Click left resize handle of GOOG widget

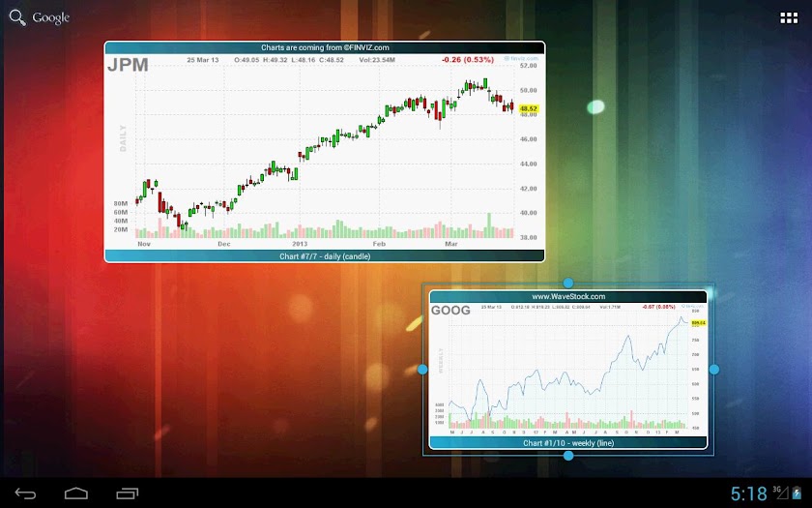[x=422, y=370]
